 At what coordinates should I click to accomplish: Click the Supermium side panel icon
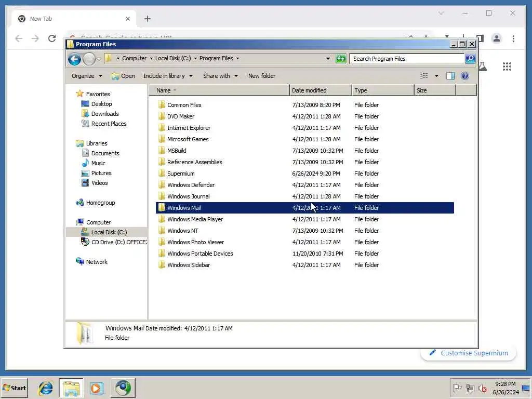click(x=480, y=37)
